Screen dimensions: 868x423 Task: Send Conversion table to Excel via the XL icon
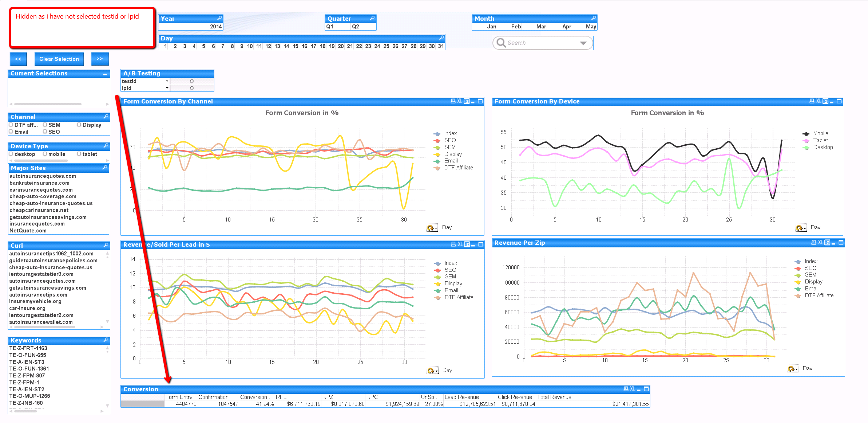point(633,389)
